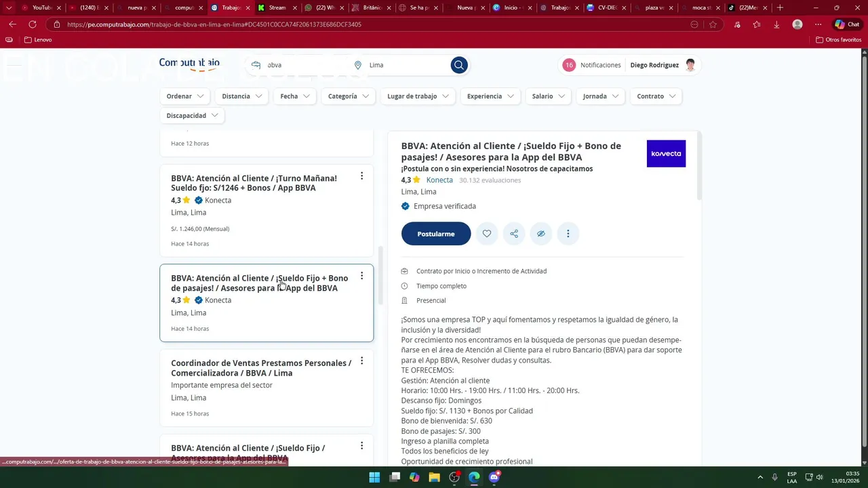Click the location pin icon beside Lima
The height and width of the screenshot is (488, 868).
pyautogui.click(x=358, y=65)
